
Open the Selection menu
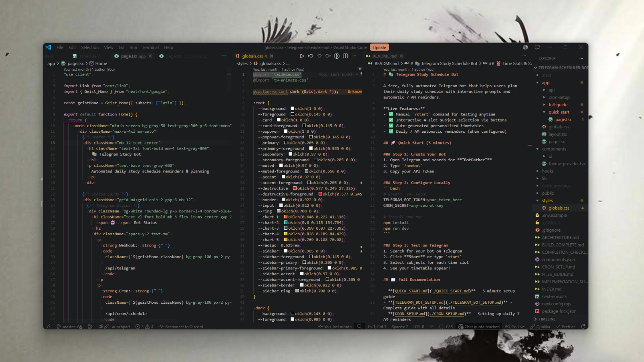90,47
